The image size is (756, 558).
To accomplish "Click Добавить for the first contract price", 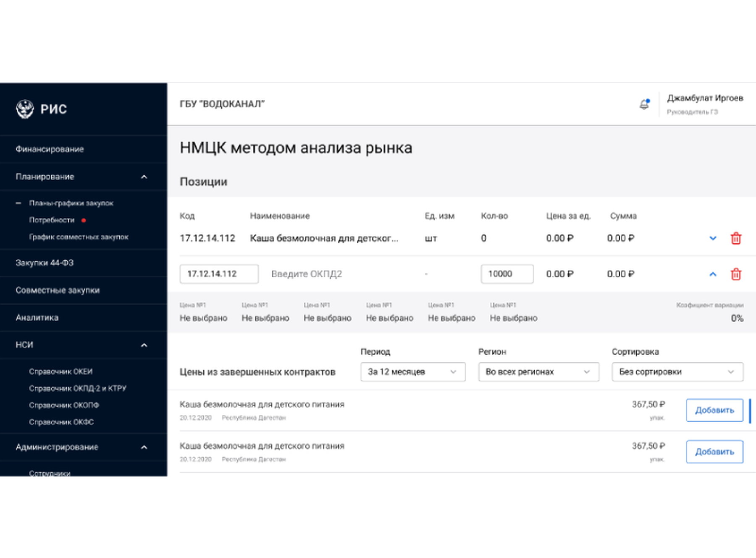I will [x=714, y=410].
